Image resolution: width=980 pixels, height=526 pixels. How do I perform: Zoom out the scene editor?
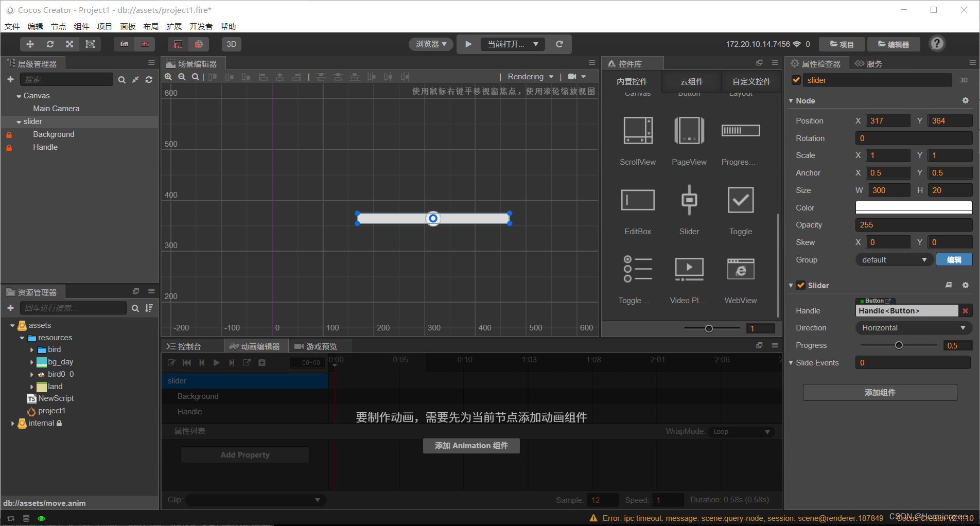point(182,77)
